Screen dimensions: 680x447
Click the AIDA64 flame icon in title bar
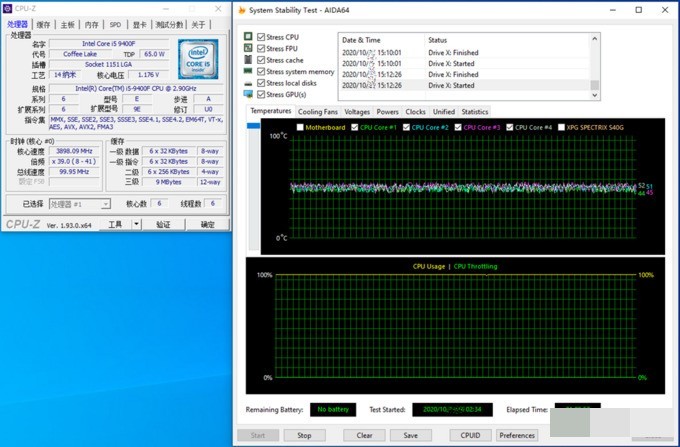(x=240, y=8)
